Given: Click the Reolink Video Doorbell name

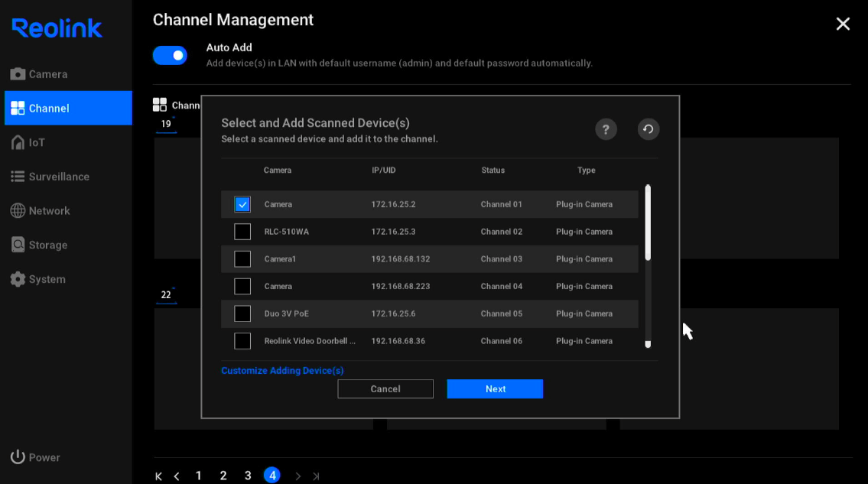Looking at the screenshot, I should tap(310, 341).
